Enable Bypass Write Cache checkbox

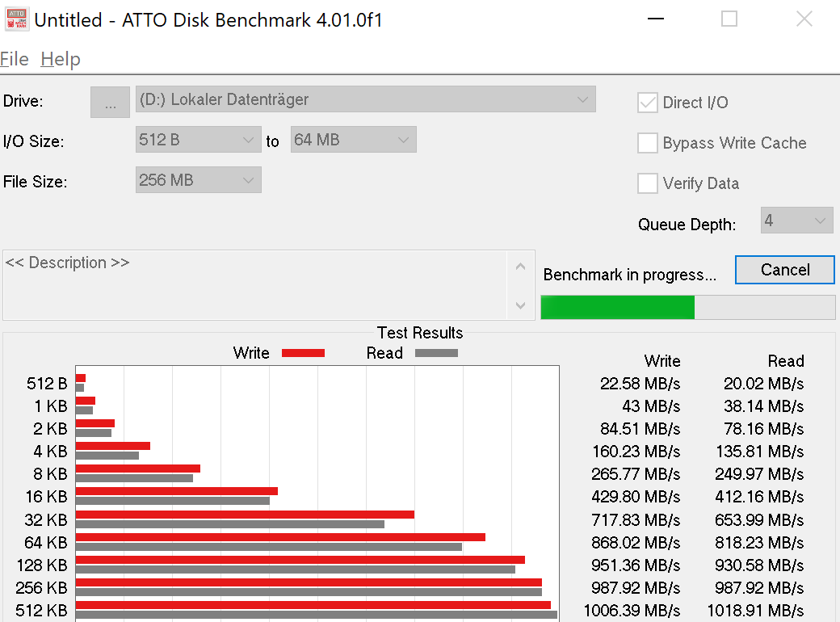pyautogui.click(x=647, y=143)
